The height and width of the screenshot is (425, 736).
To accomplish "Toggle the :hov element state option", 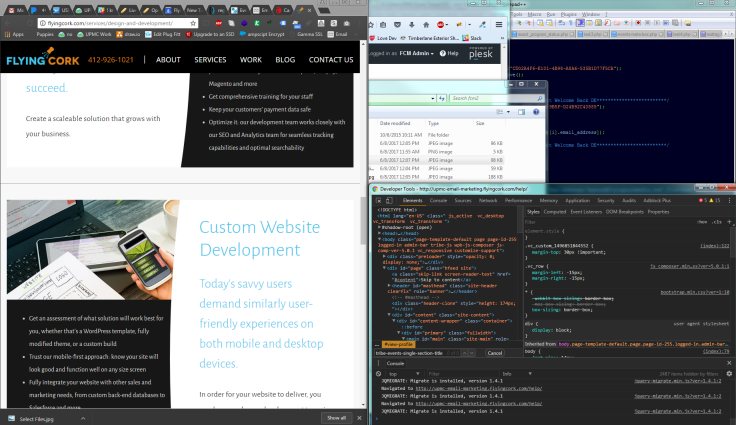I will [x=702, y=222].
